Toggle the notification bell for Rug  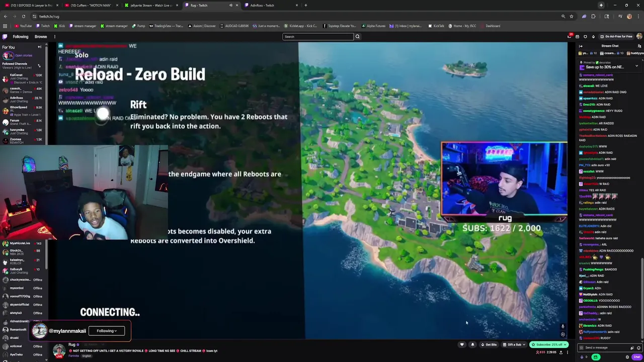pos(472,345)
